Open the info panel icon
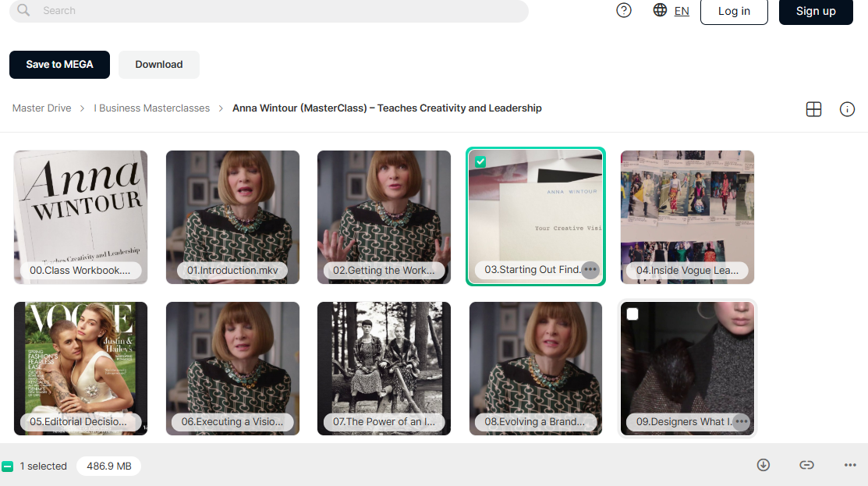 tap(847, 109)
